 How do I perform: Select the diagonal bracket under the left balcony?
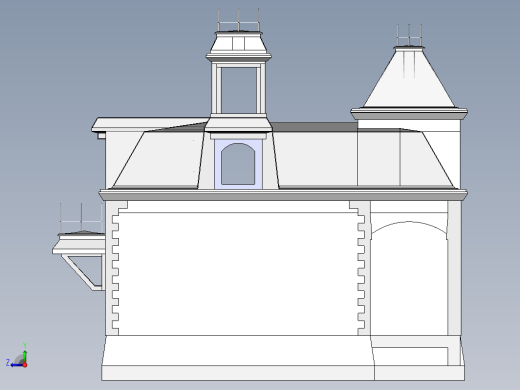79,272
